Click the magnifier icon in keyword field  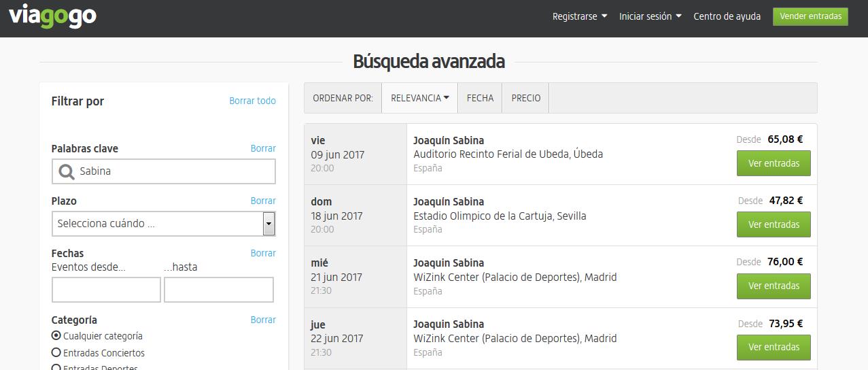[66, 172]
